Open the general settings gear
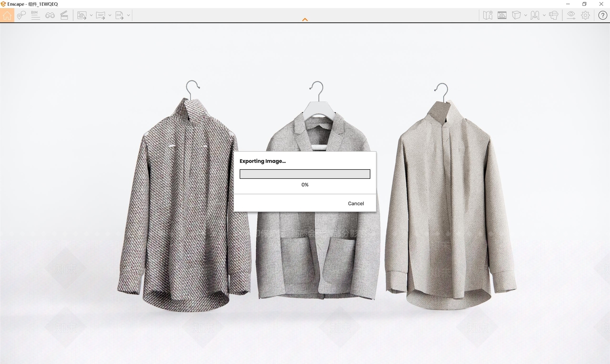Screen dimensions: 610x364 click(x=585, y=15)
